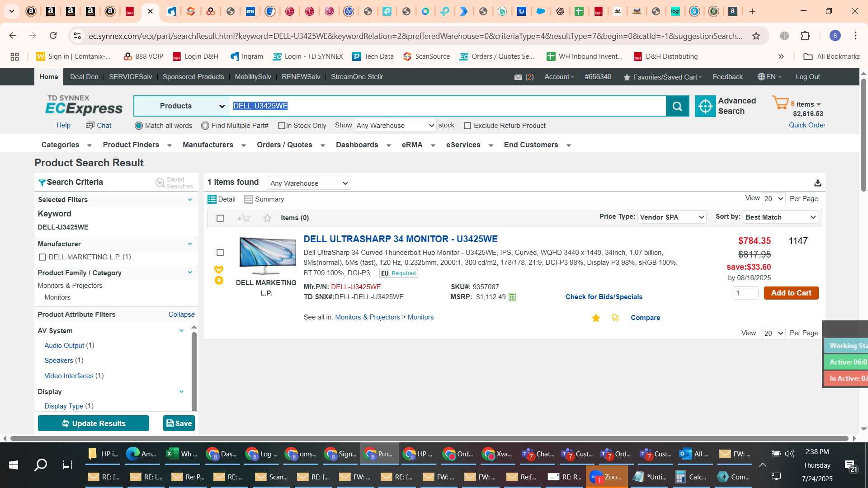Screen dimensions: 868x488
Task: Click the main page vertical scrollbar
Action: tap(863, 135)
